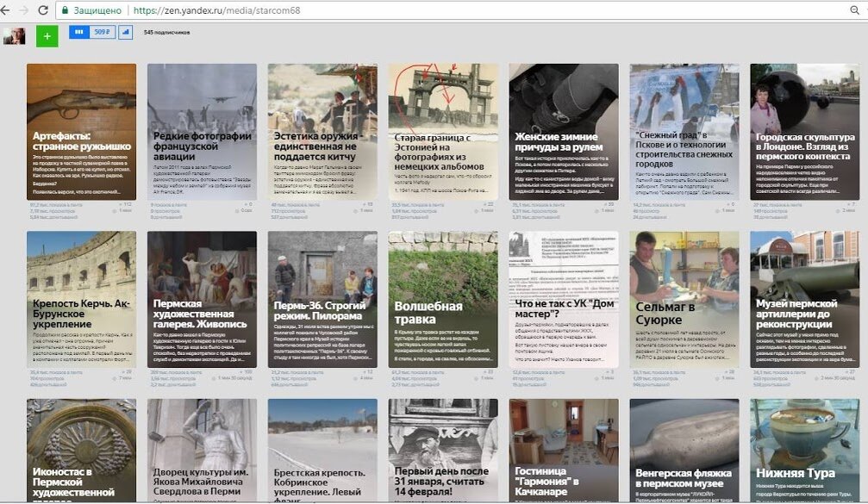Open card Что не так с УК Дом мастер
This screenshot has width=868, height=504.
[564, 299]
